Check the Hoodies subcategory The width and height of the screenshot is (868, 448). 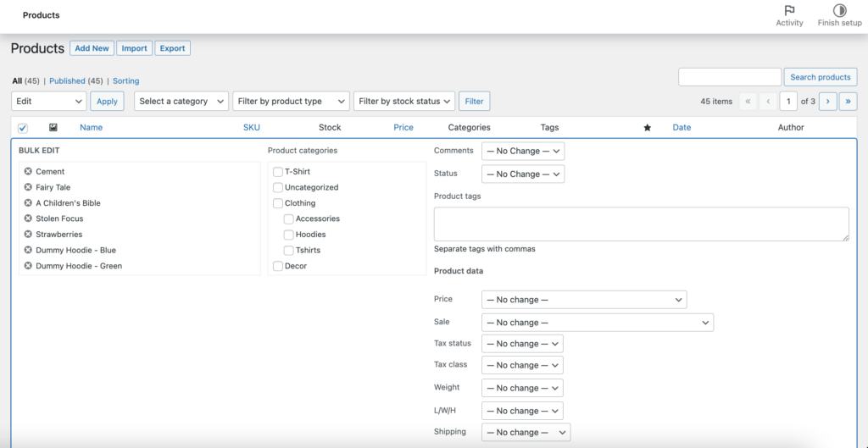tap(289, 234)
